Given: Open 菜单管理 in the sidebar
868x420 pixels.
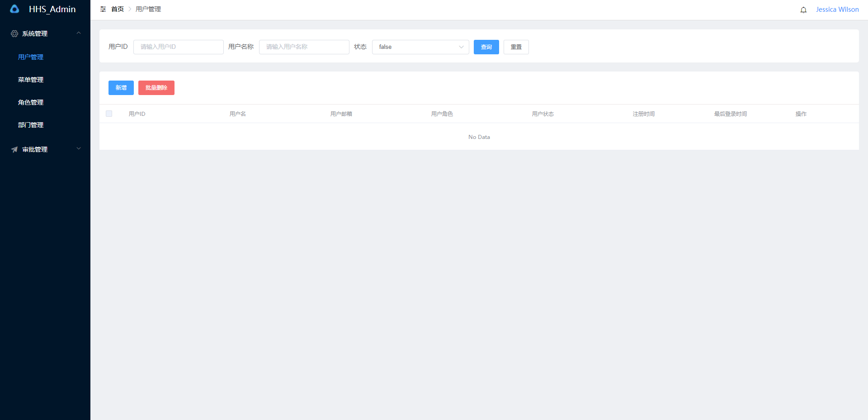Looking at the screenshot, I should click(31, 80).
